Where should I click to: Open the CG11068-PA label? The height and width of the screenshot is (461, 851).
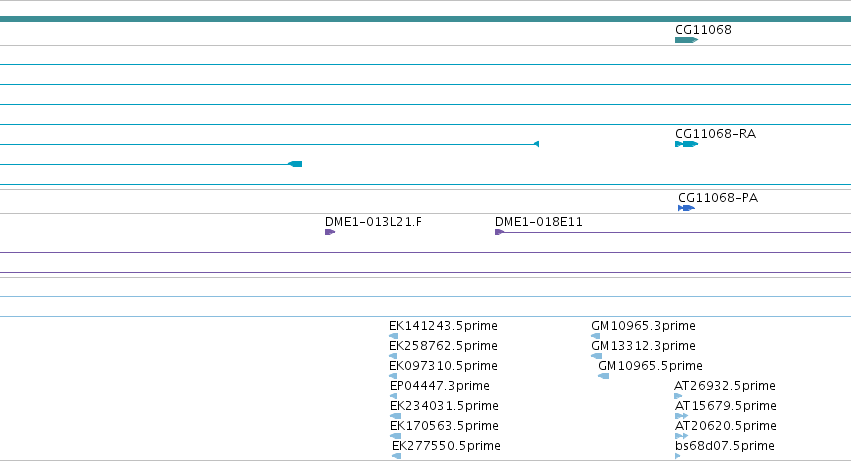[717, 198]
